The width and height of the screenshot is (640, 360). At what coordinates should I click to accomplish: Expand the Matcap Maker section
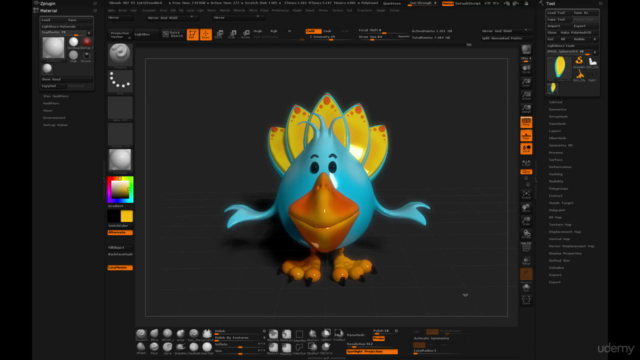point(56,125)
